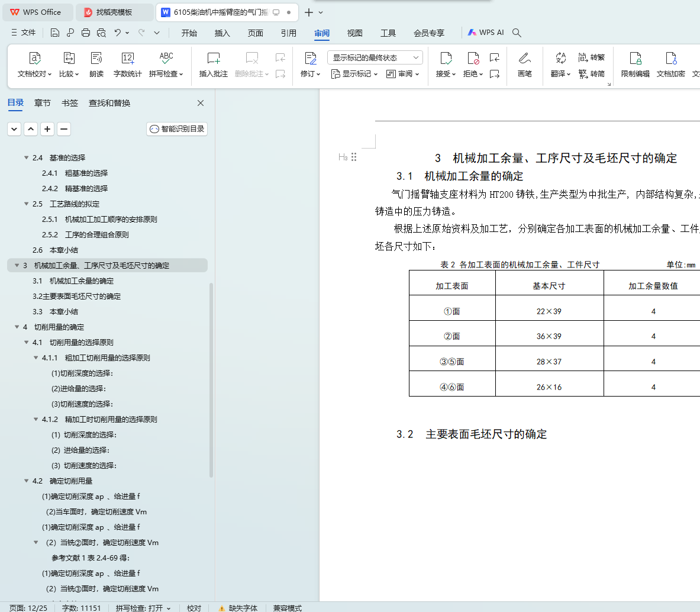The height and width of the screenshot is (612, 700).
Task: Click the Save icon in quick toolbar
Action: [54, 33]
